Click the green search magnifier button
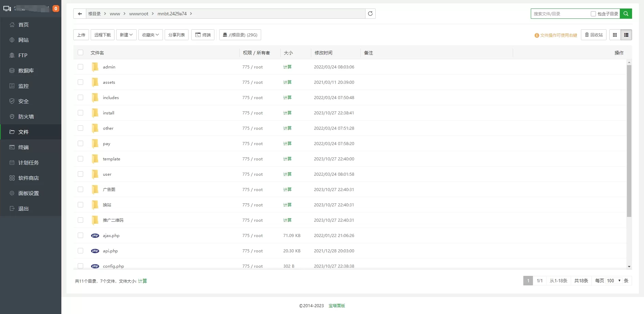 [626, 14]
